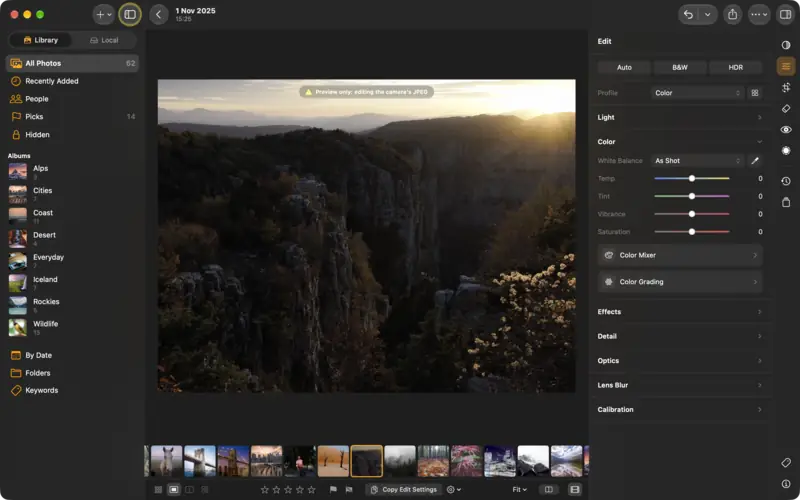Click the white balance eyedropper icon
This screenshot has height=500, width=800.
755,161
